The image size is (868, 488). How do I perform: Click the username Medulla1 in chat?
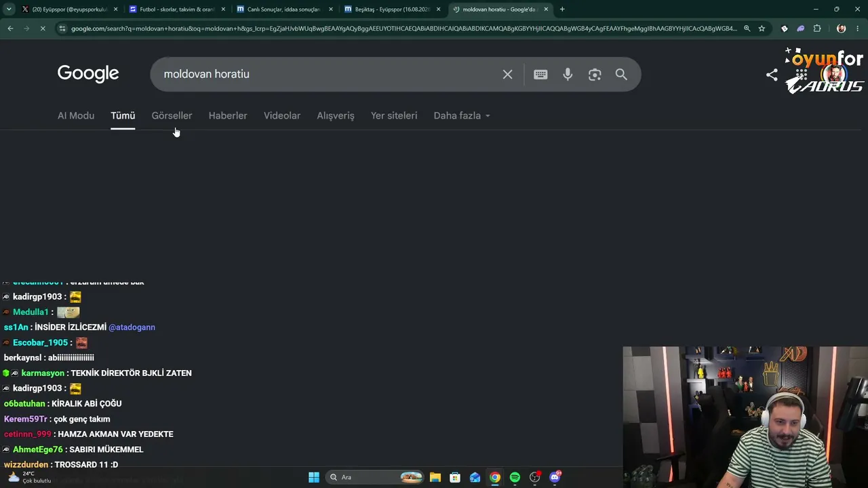point(31,312)
